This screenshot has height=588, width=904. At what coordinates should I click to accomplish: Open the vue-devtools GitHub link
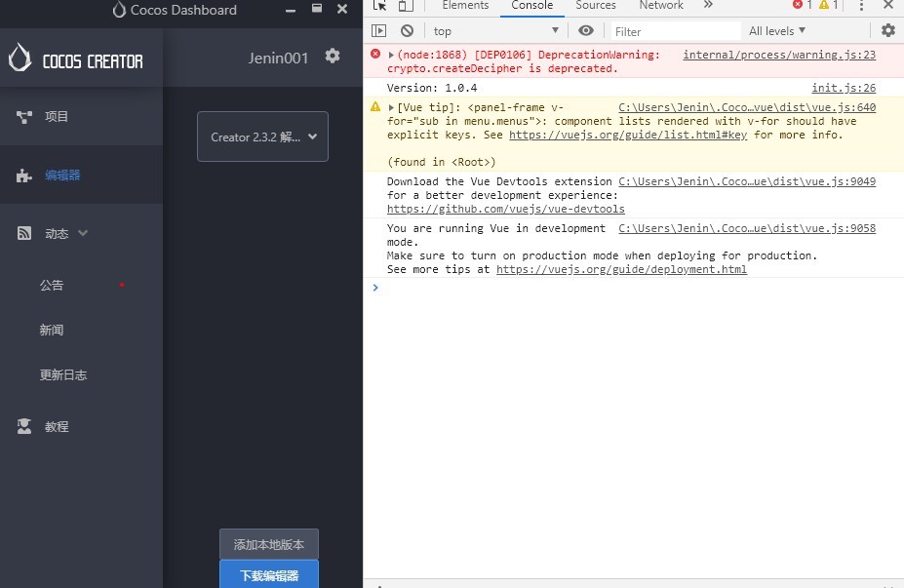point(505,209)
